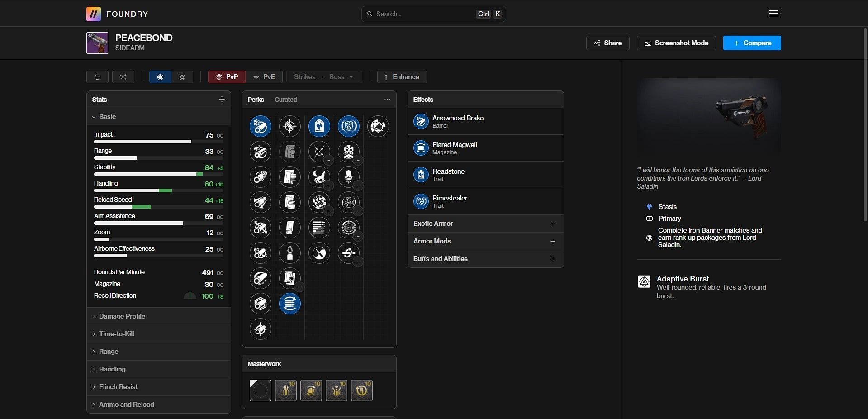868x419 pixels.
Task: Enable Screenshot Mode
Action: pyautogui.click(x=676, y=43)
